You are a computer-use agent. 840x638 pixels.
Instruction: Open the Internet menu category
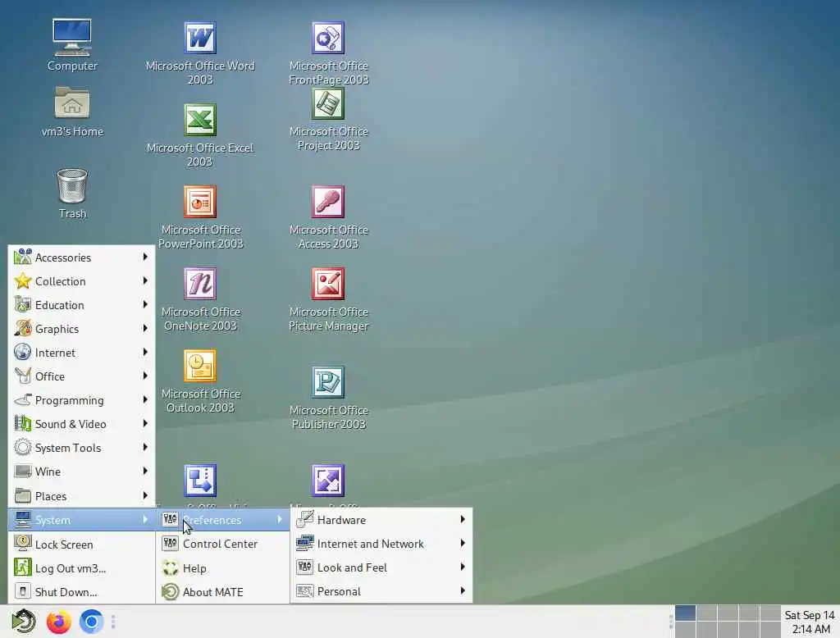click(81, 353)
